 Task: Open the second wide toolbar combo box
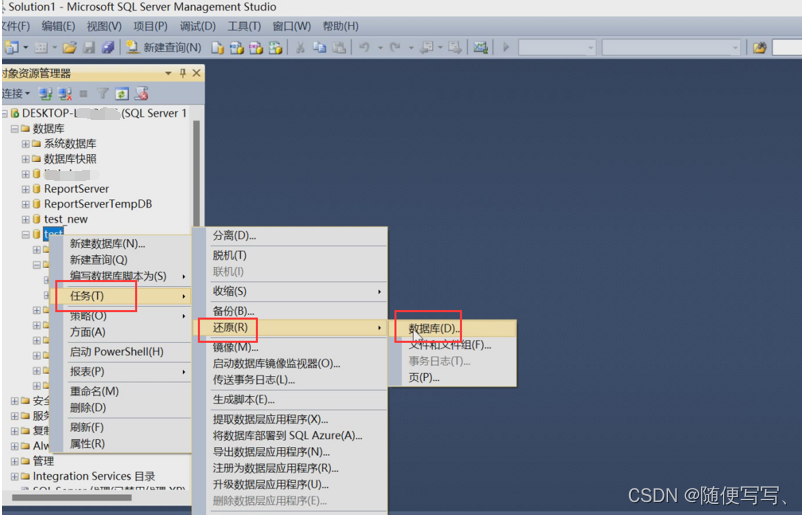[671, 48]
